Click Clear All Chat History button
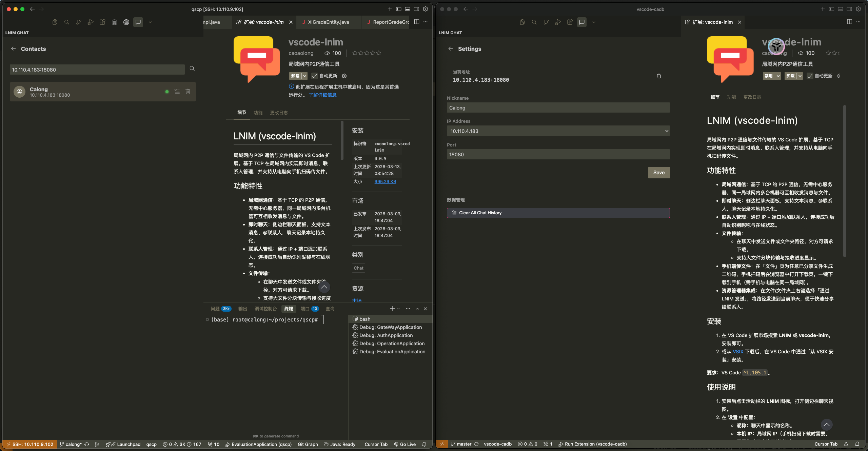Screen dimensions: 868x451 click(558, 213)
